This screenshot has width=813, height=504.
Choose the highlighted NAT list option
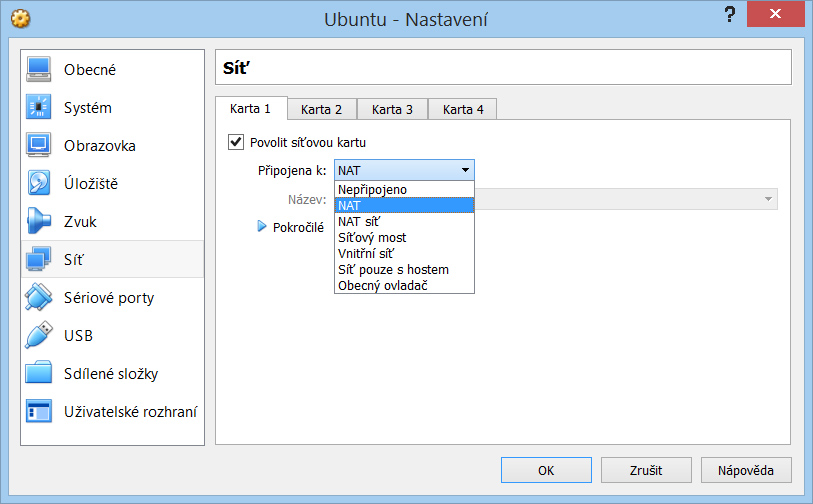[404, 205]
